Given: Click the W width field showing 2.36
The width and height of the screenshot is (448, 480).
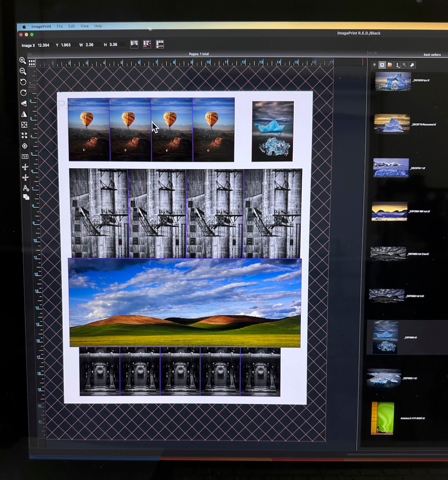Looking at the screenshot, I should click(90, 45).
